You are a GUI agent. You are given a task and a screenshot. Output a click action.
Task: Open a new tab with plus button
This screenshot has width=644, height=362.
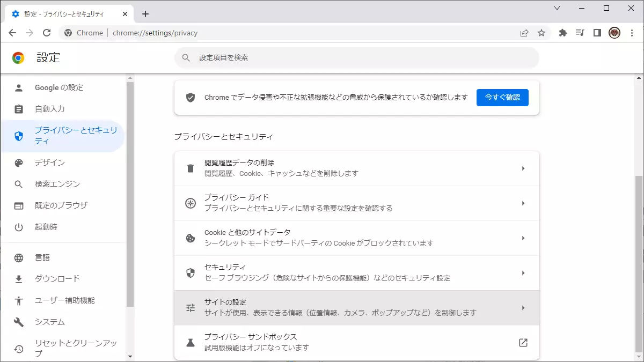click(145, 14)
